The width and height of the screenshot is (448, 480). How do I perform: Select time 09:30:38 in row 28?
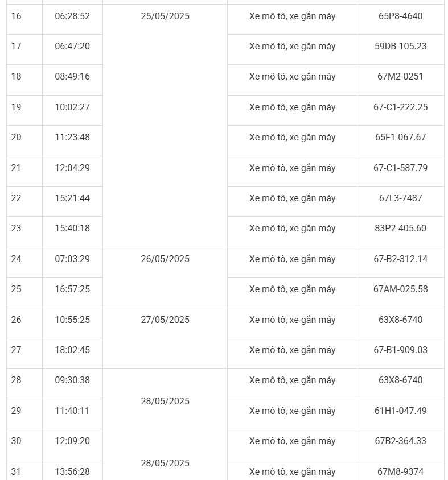[x=72, y=380]
